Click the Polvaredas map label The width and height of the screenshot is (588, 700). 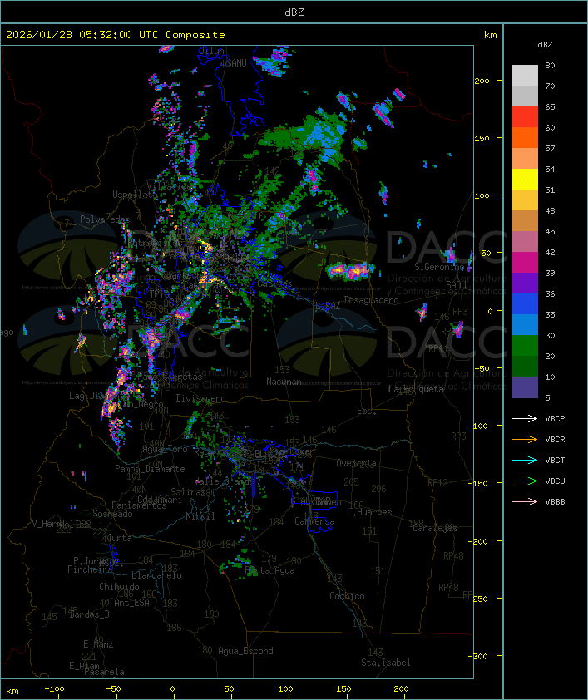pos(105,219)
